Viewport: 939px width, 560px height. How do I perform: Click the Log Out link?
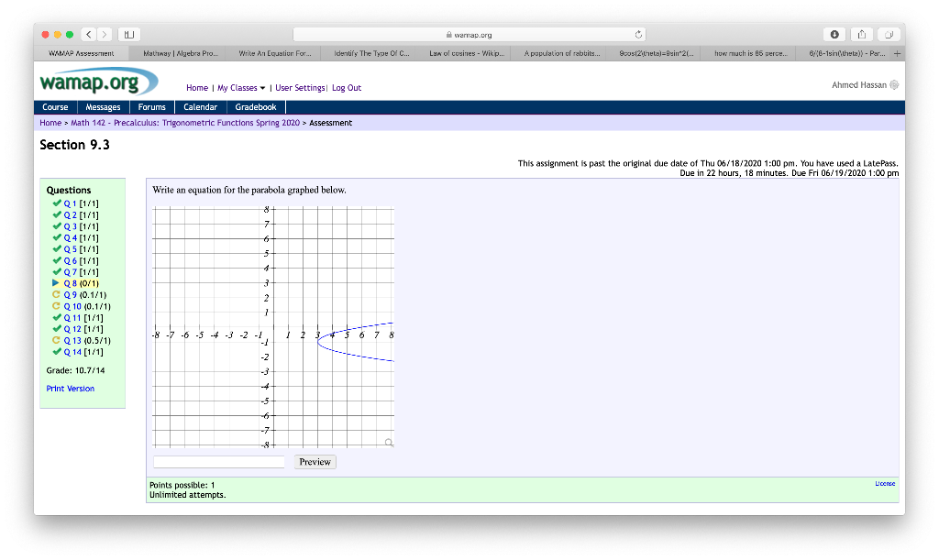pyautogui.click(x=346, y=87)
